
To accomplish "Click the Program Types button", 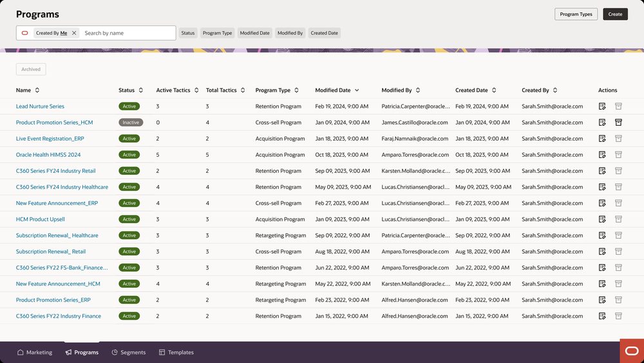I will 576,14.
